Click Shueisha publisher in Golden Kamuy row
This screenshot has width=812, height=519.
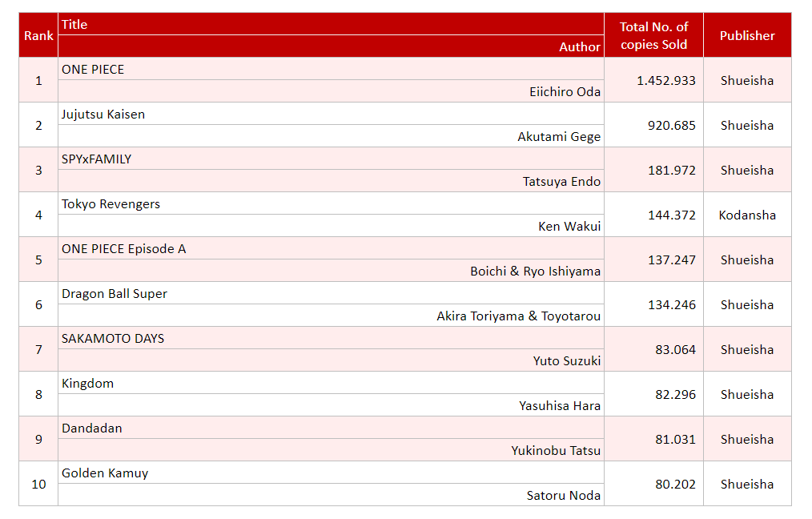click(747, 485)
